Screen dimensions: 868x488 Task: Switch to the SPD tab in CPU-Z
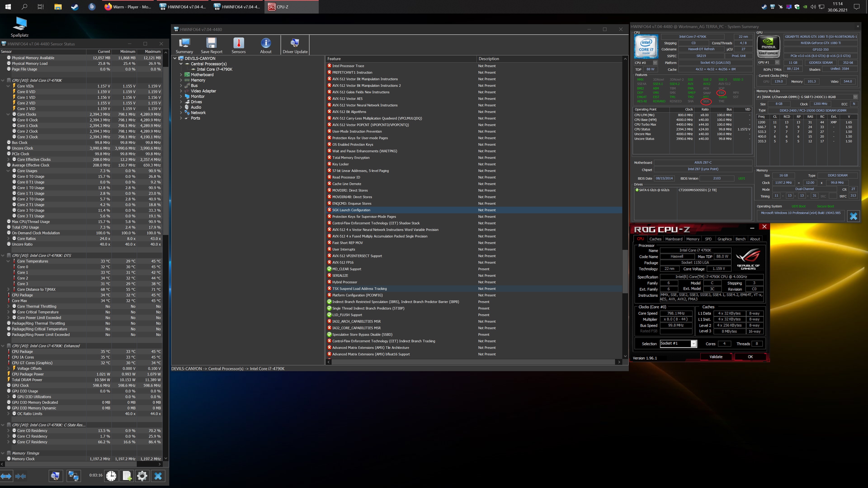(709, 239)
